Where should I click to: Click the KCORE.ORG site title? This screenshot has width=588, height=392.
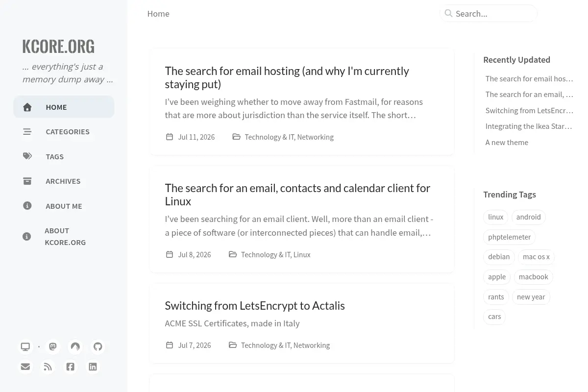click(x=58, y=46)
